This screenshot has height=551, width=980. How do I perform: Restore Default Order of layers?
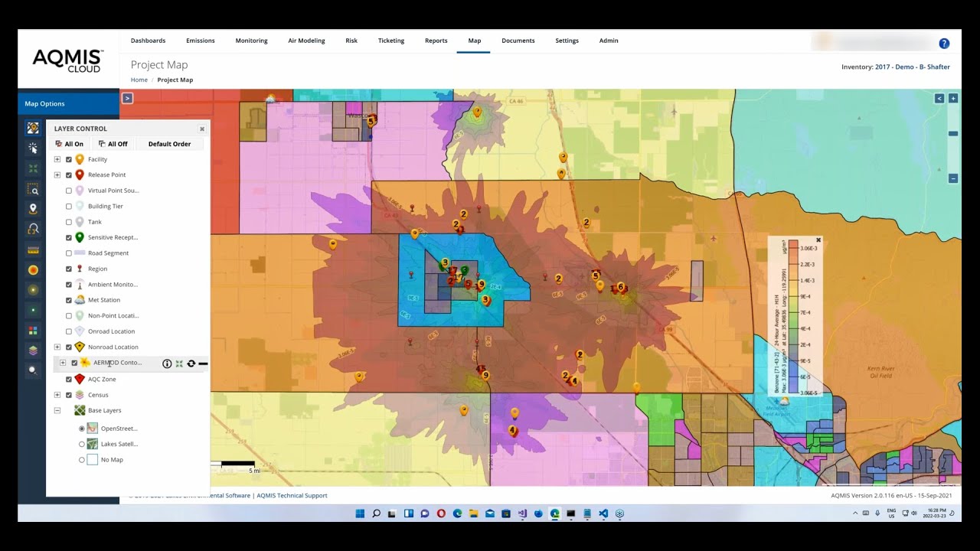tap(169, 144)
